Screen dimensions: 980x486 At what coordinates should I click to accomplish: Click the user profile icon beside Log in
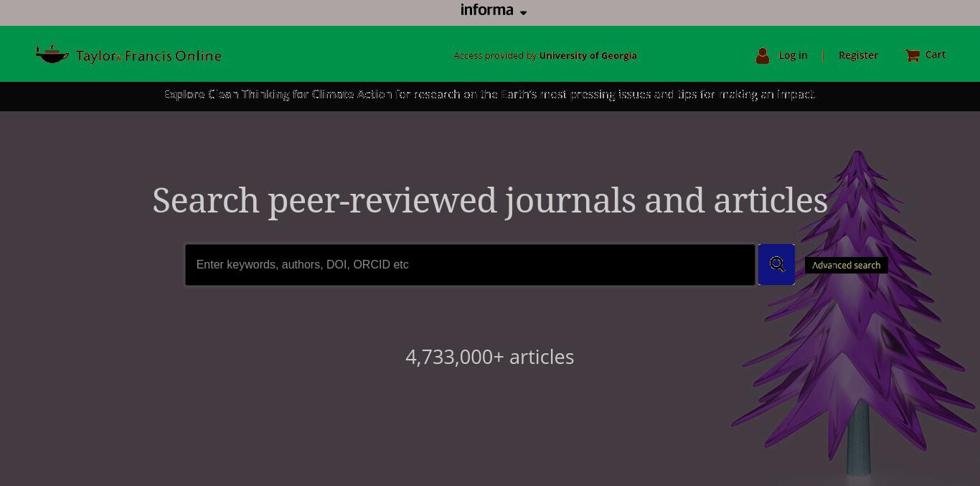point(763,55)
